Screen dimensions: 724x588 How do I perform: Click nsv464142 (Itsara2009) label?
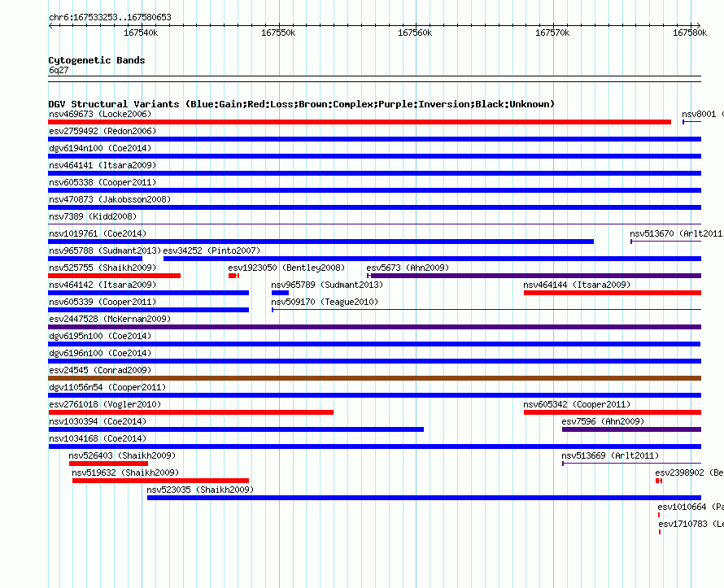click(x=102, y=285)
